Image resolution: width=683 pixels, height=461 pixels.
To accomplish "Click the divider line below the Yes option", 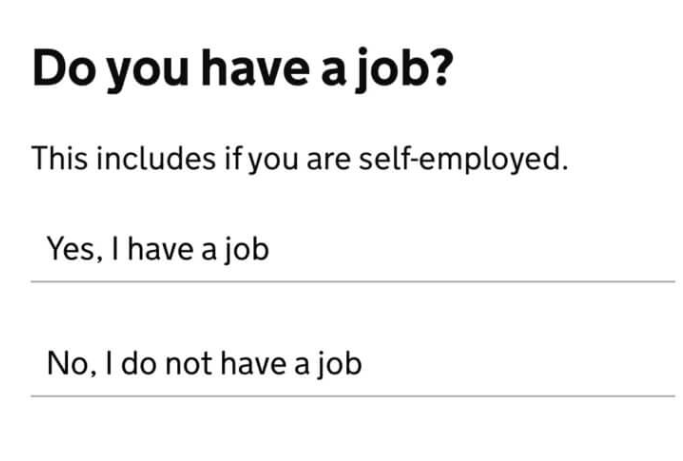I will (x=353, y=281).
